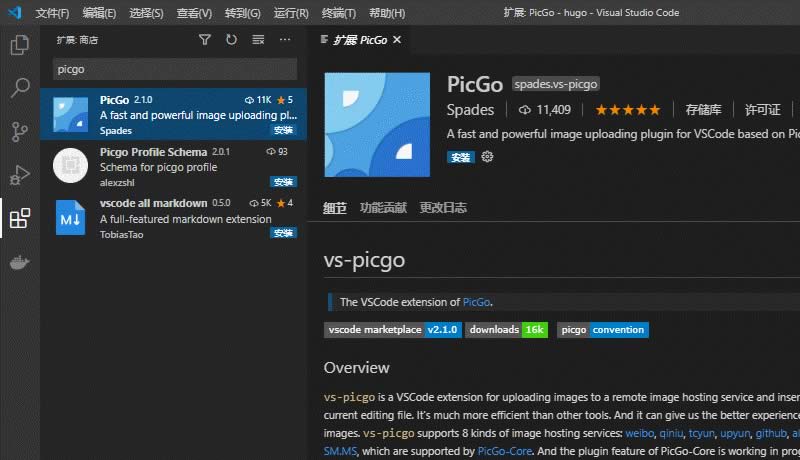Screen dimensions: 800x460
Task: Close the 扩展 PicGo tab
Action: (397, 39)
